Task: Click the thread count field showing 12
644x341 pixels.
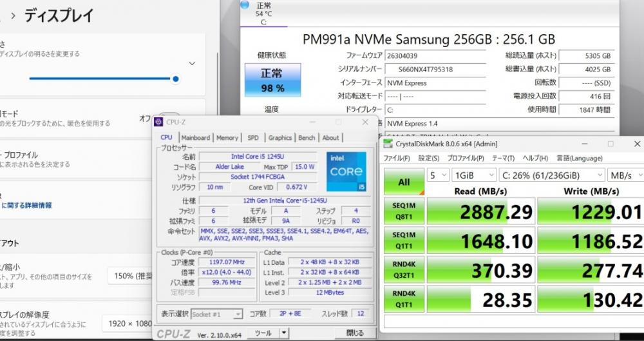Action: [360, 313]
